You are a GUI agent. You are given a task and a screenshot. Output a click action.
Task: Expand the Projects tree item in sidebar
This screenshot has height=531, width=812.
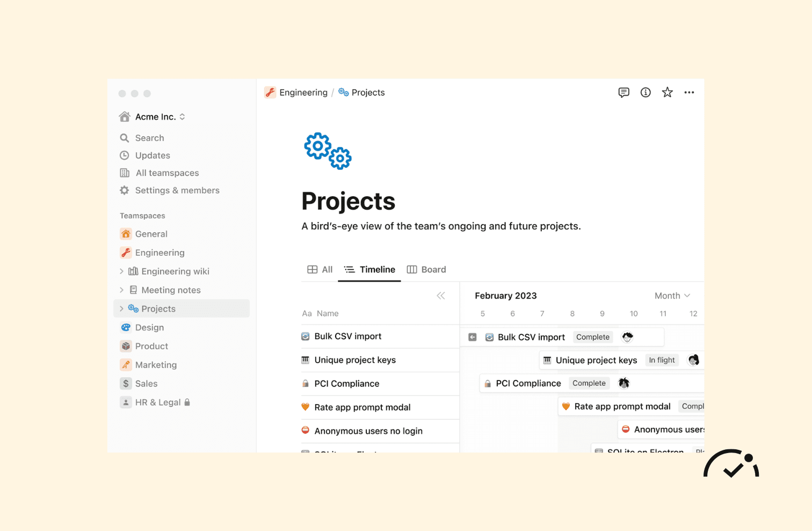click(x=121, y=308)
